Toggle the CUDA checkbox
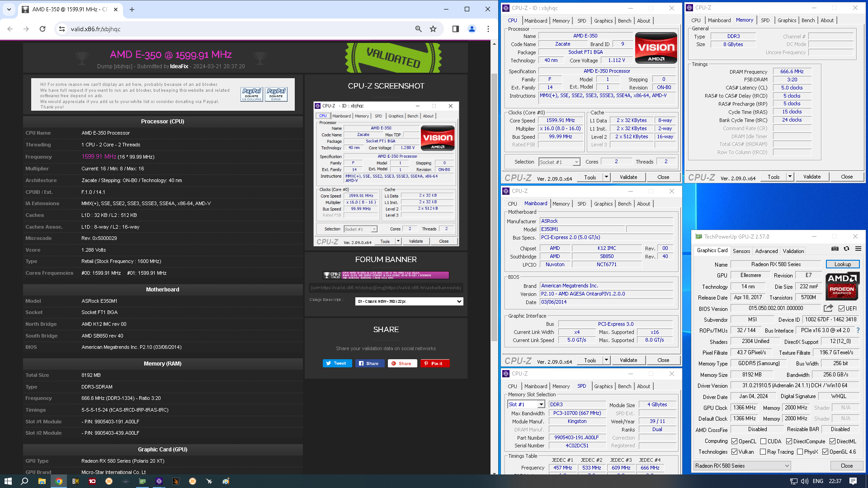This screenshot has height=488, width=868. (x=763, y=441)
